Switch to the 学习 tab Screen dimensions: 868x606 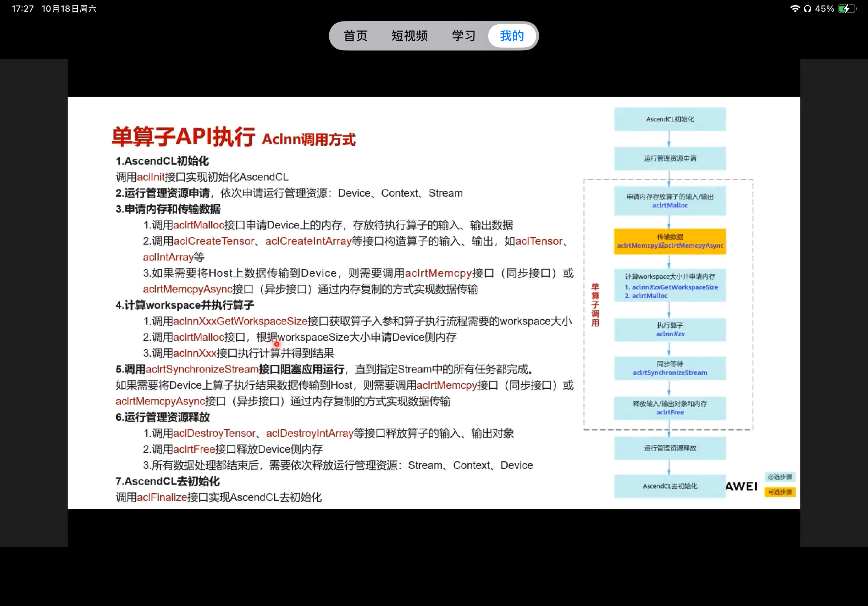tap(463, 36)
